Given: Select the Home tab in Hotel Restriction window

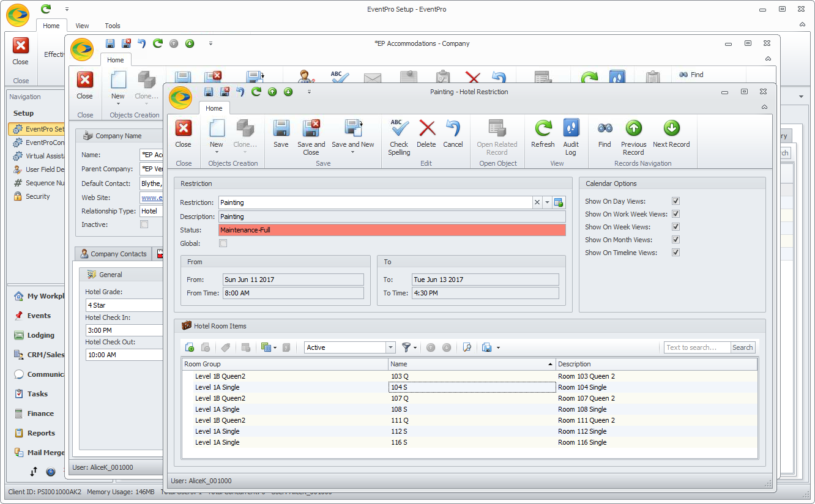Looking at the screenshot, I should (x=214, y=108).
